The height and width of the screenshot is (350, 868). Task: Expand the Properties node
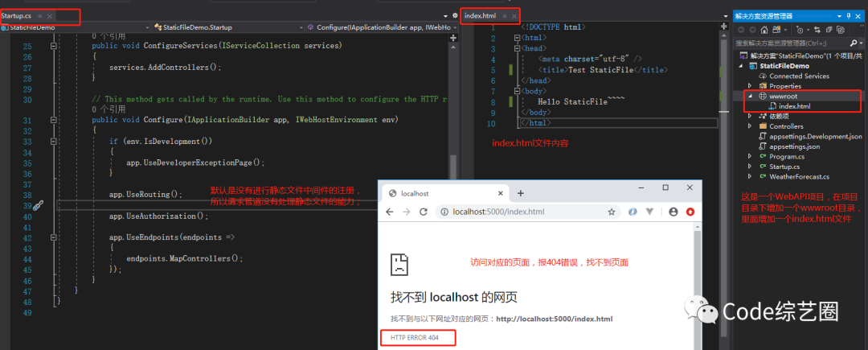[x=750, y=86]
